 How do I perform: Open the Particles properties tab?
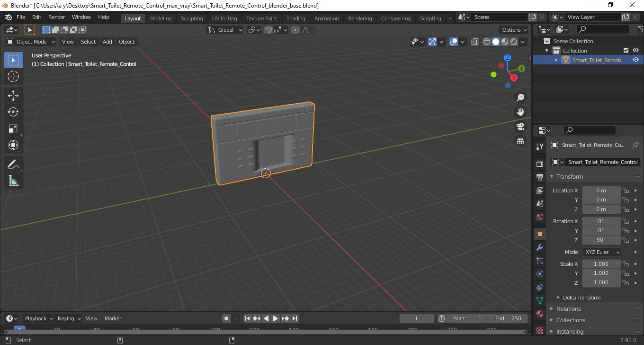point(539,261)
